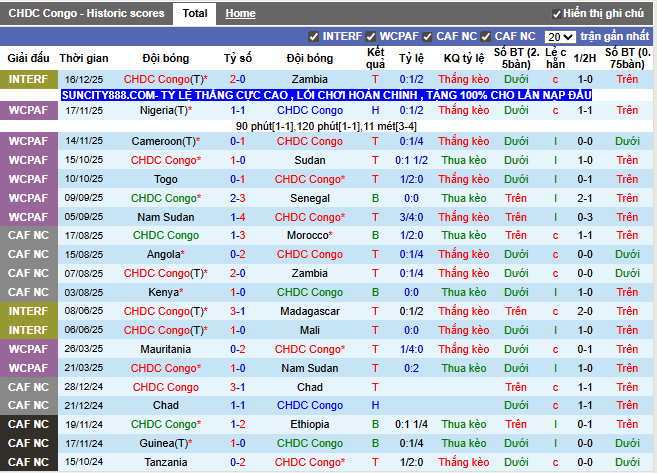657x473 pixels.
Task: Switch to the Total tab
Action: [x=195, y=13]
